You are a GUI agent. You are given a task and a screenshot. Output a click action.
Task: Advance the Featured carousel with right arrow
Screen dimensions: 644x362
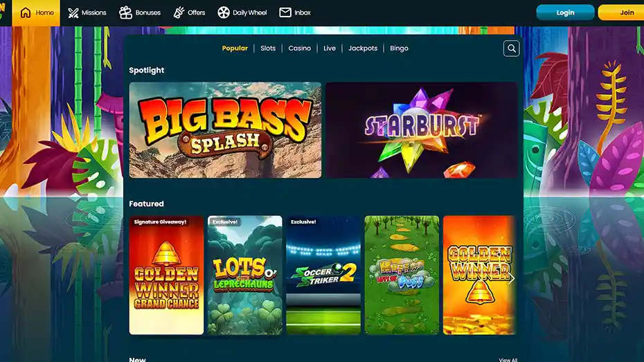511,279
